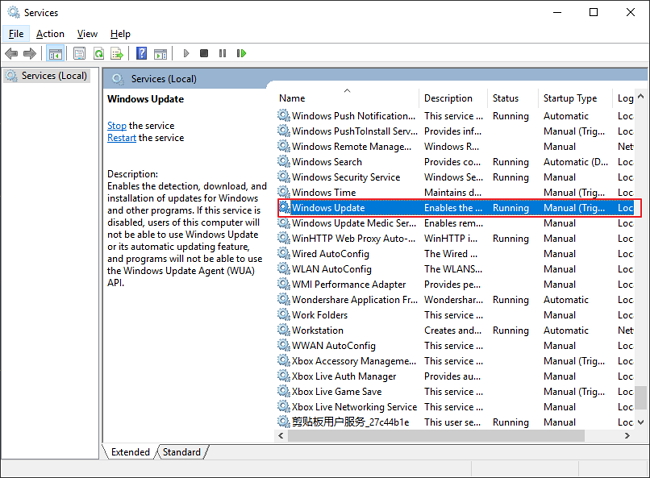Toggle the Show/Hide Console Tree toolbar button
650x478 pixels.
[x=56, y=53]
